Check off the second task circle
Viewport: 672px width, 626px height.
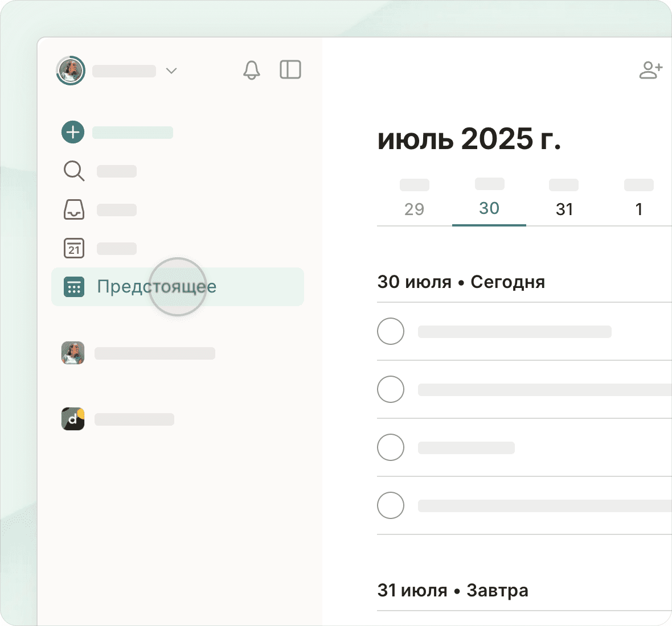391,389
